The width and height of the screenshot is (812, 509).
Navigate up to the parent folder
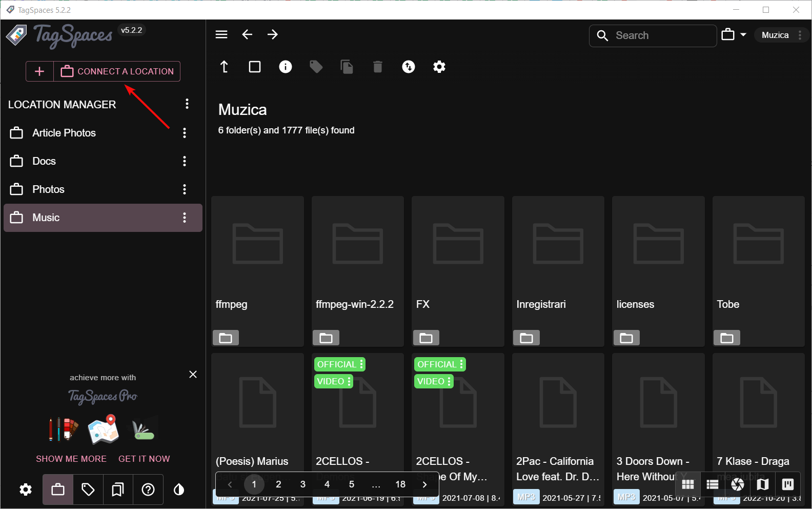click(224, 67)
